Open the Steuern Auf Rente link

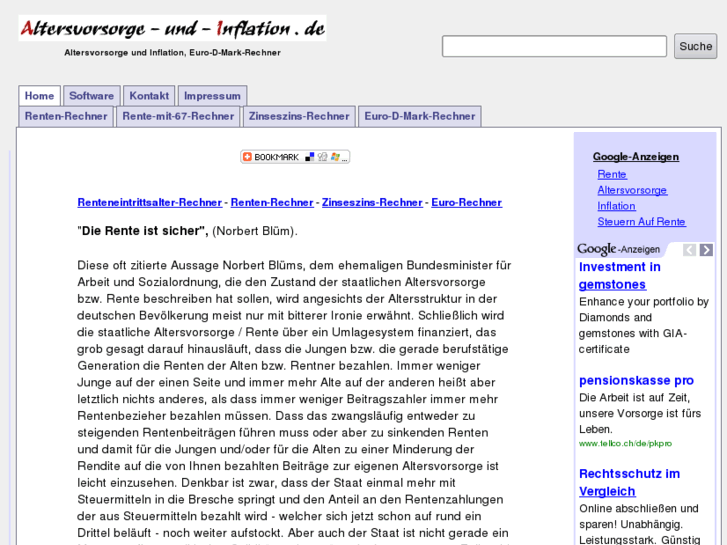click(641, 222)
